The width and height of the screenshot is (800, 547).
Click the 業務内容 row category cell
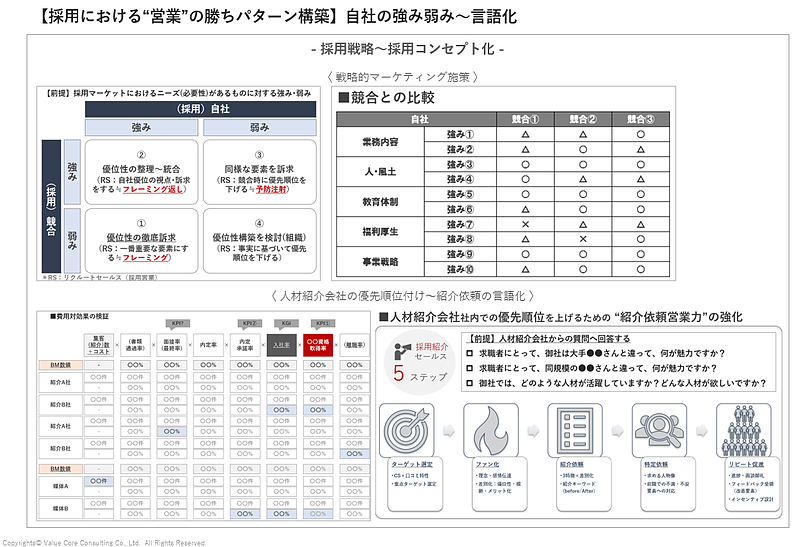[381, 142]
